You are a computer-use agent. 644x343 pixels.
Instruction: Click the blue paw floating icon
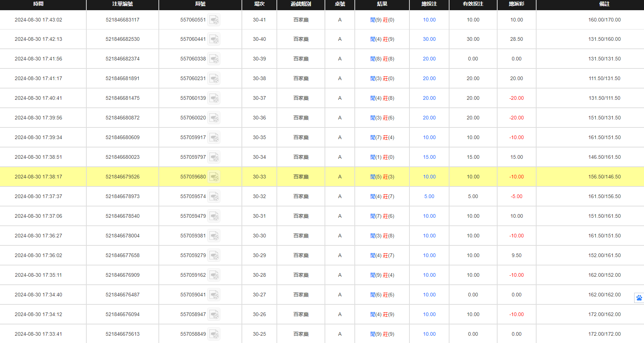click(x=639, y=298)
